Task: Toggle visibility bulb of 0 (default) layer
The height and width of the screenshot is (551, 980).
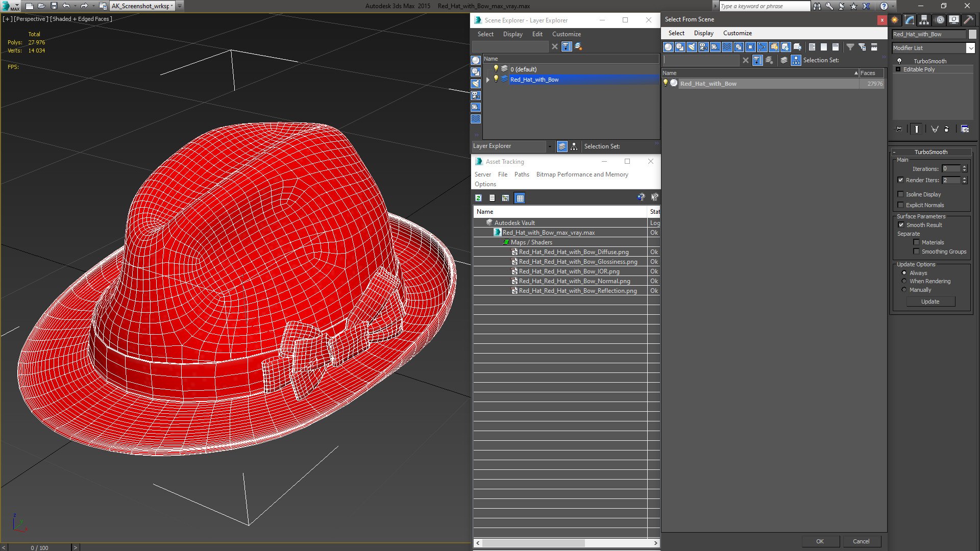Action: point(496,69)
